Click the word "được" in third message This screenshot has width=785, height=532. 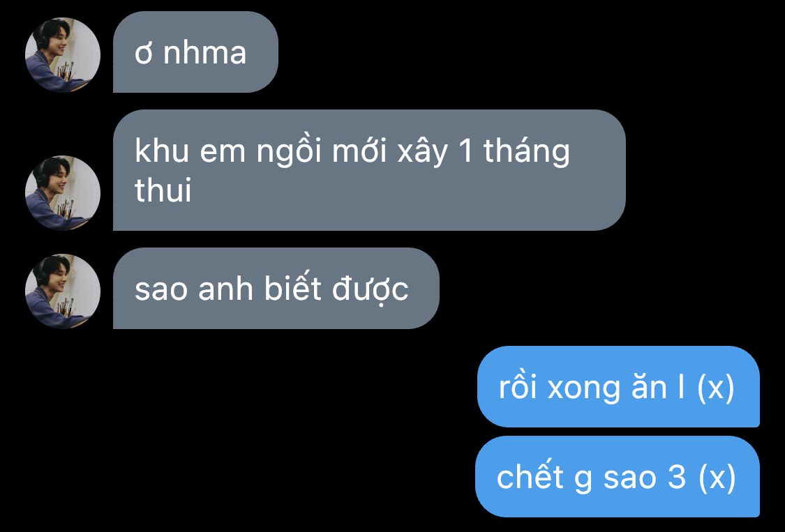pyautogui.click(x=370, y=289)
